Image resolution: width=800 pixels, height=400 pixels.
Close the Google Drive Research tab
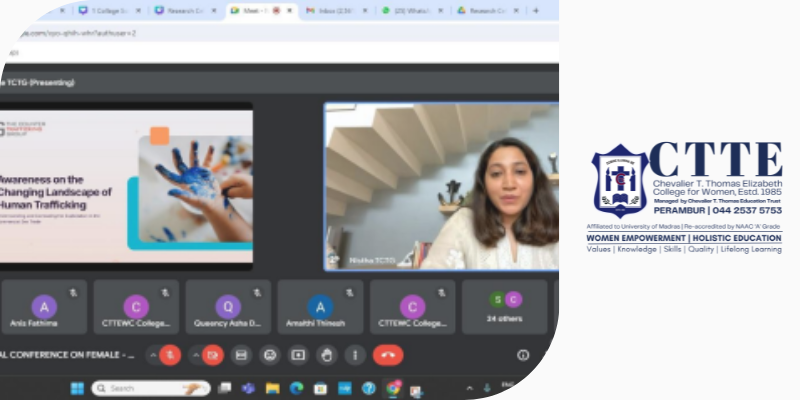pos(516,11)
